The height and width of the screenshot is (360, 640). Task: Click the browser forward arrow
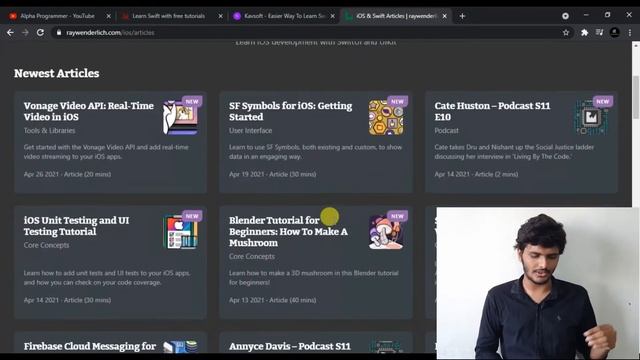pyautogui.click(x=25, y=32)
